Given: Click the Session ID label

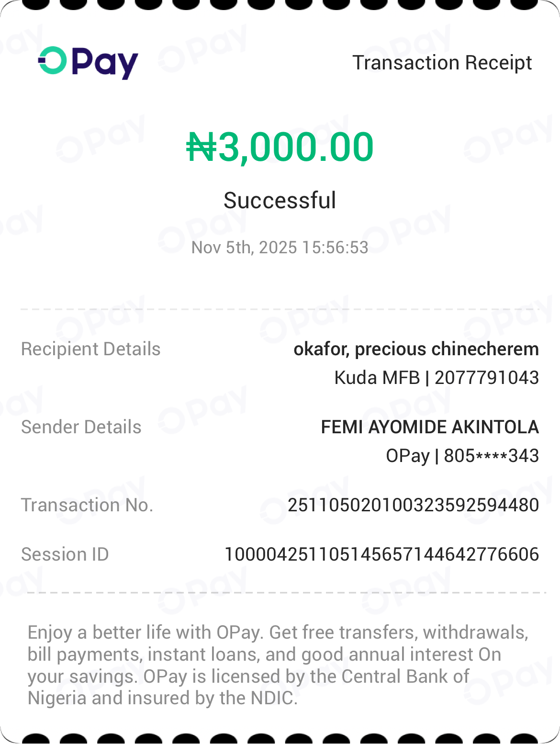Looking at the screenshot, I should pos(65,554).
